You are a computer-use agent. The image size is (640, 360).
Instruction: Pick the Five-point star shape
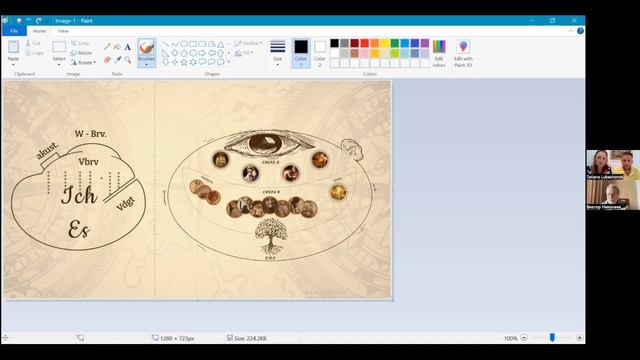[184, 62]
